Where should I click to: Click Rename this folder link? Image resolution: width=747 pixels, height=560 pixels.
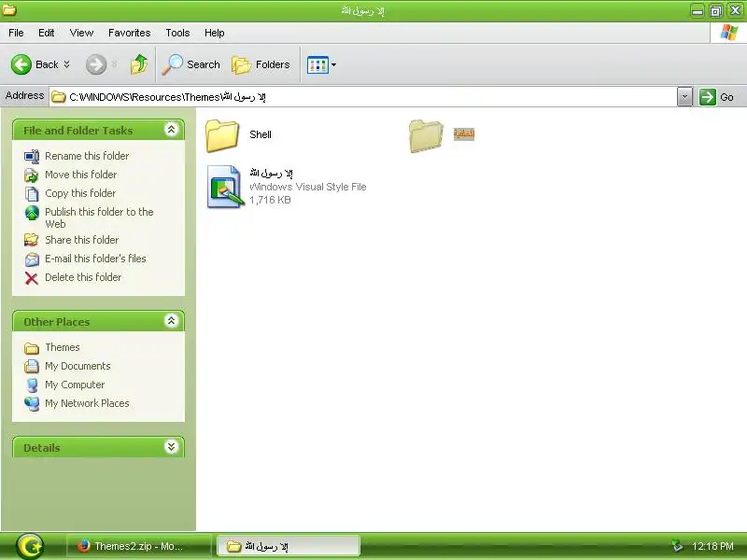87,156
